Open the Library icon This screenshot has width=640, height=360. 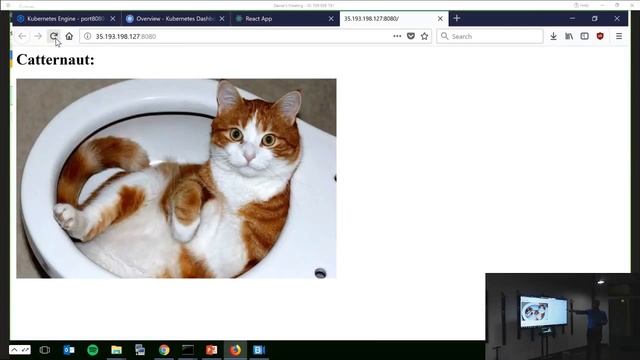pyautogui.click(x=569, y=36)
